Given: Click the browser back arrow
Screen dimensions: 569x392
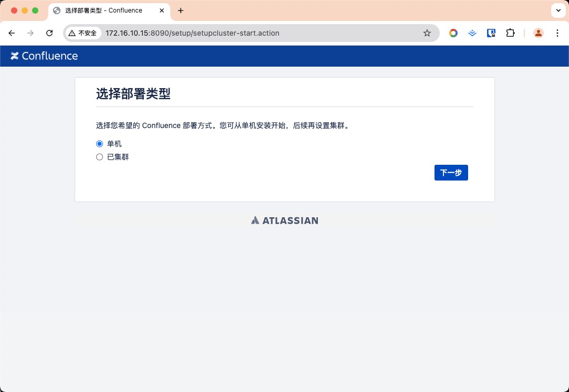Looking at the screenshot, I should (x=12, y=33).
